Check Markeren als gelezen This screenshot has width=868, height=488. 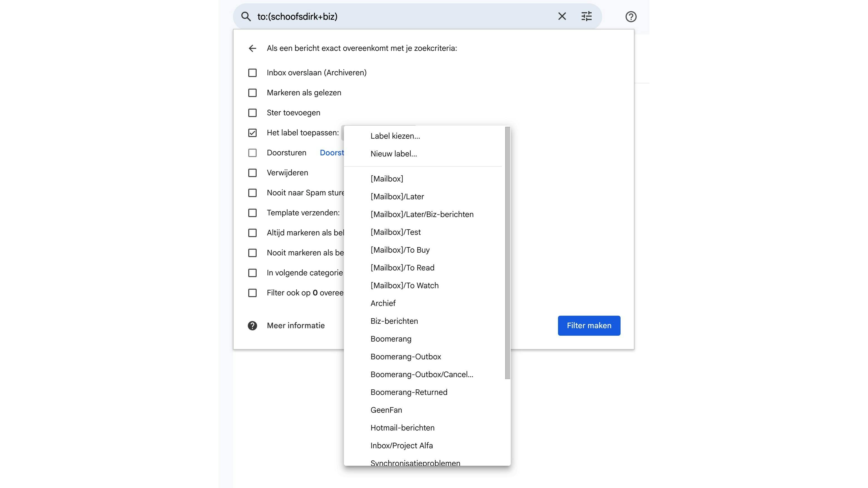(x=252, y=93)
